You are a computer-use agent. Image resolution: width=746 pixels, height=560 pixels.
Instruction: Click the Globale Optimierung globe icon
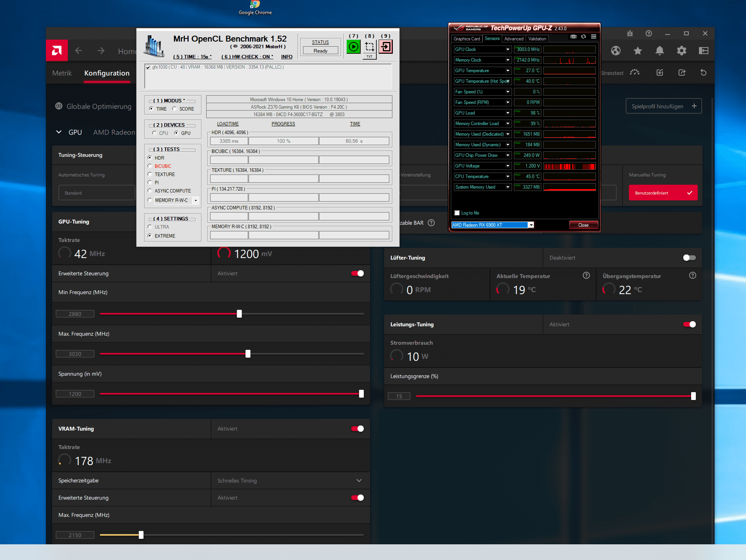(59, 106)
